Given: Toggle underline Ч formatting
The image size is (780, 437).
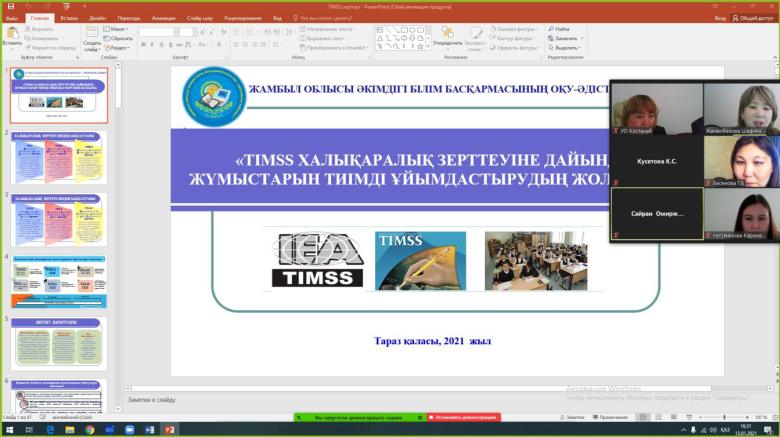Looking at the screenshot, I should click(161, 45).
